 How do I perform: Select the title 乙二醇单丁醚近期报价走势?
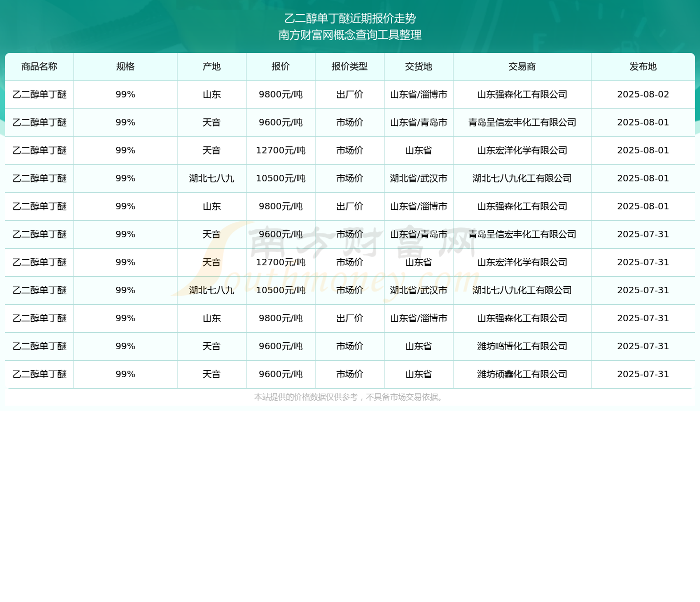(350, 18)
